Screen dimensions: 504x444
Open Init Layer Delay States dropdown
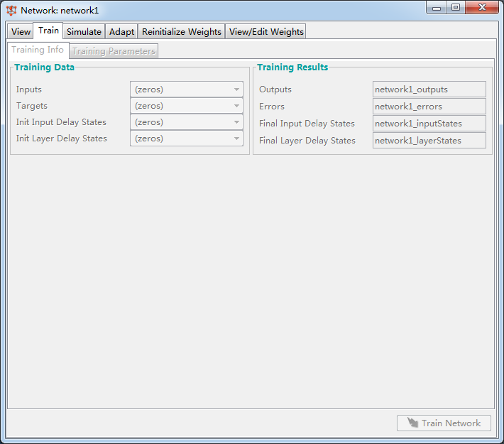187,139
